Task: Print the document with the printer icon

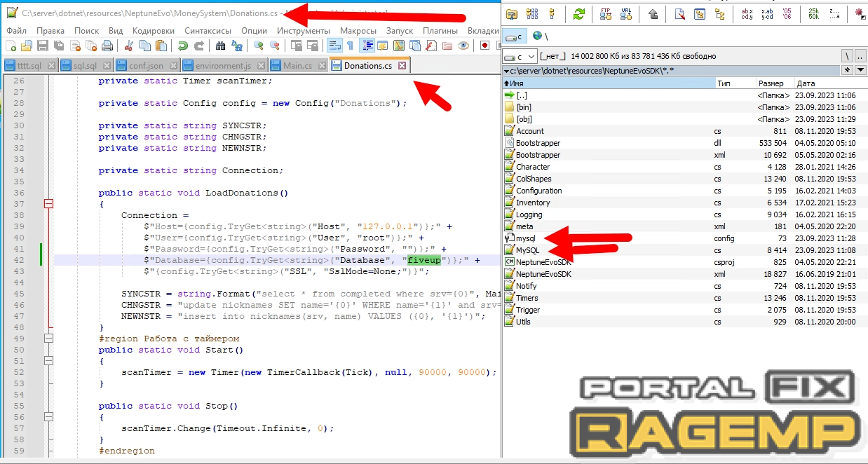Action: pos(107,46)
